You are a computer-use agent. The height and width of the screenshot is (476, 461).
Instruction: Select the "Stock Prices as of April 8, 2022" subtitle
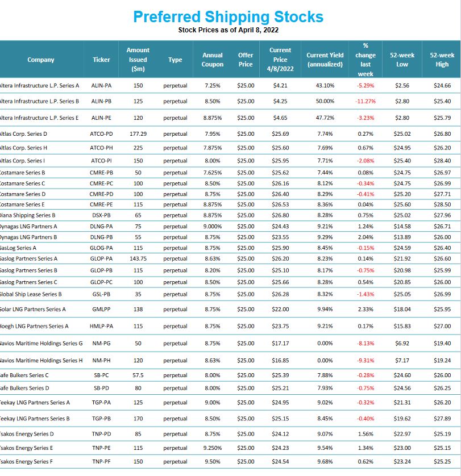click(228, 30)
